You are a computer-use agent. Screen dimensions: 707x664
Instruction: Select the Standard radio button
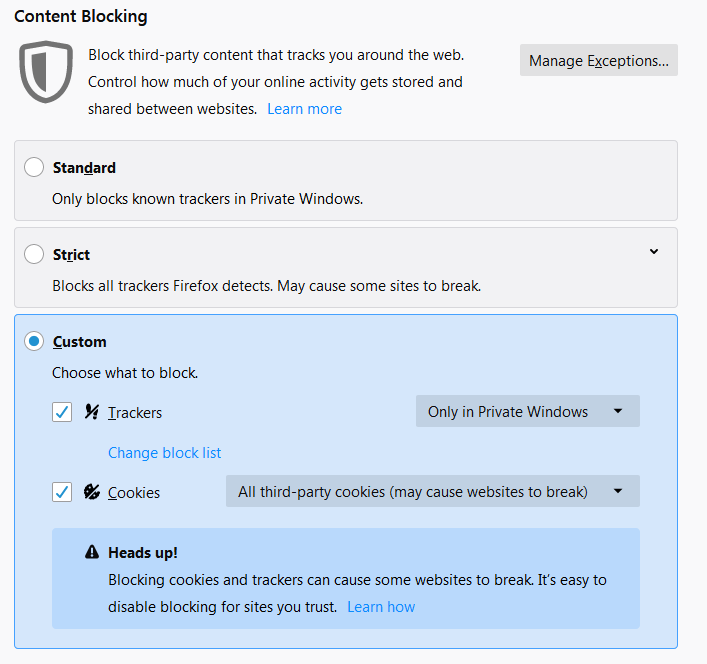coord(34,167)
